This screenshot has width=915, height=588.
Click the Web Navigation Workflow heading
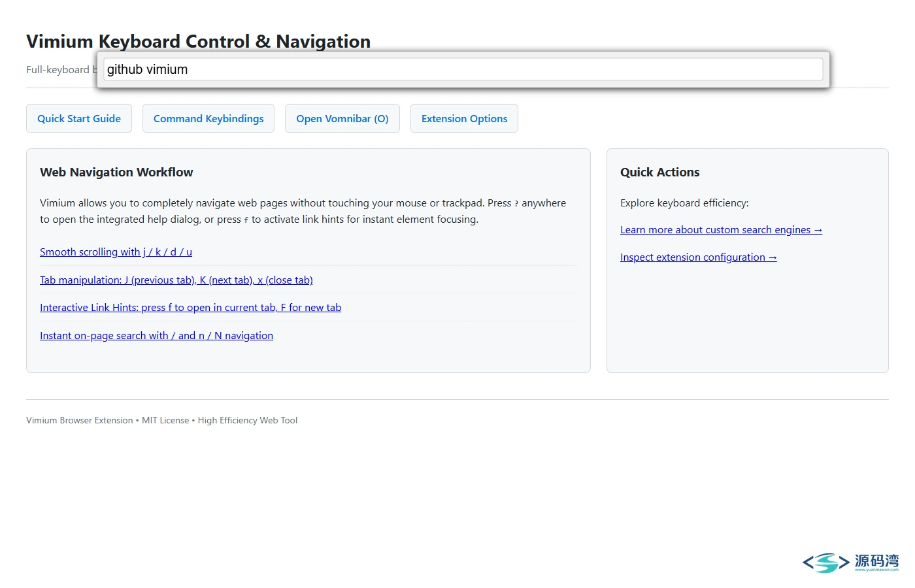click(x=116, y=172)
